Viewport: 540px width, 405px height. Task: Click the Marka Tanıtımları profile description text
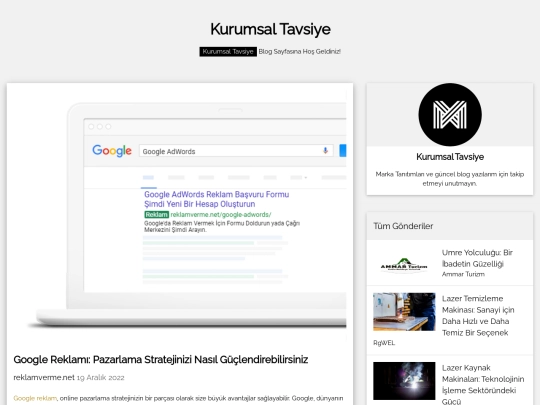tap(450, 179)
